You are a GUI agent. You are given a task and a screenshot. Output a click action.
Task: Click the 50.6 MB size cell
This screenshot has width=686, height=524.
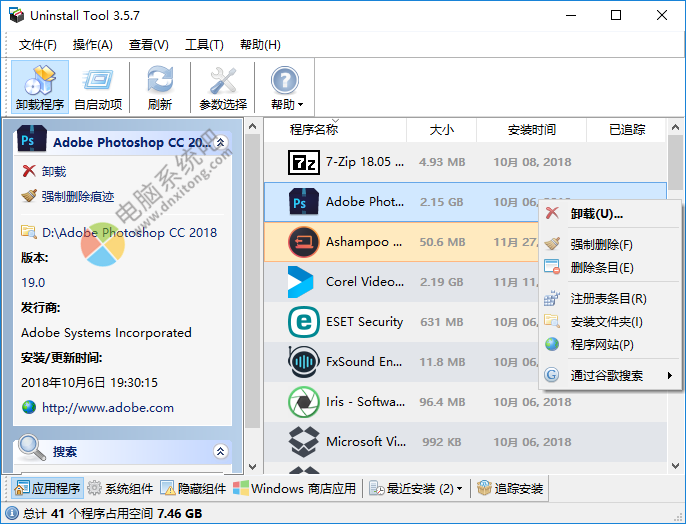[442, 242]
